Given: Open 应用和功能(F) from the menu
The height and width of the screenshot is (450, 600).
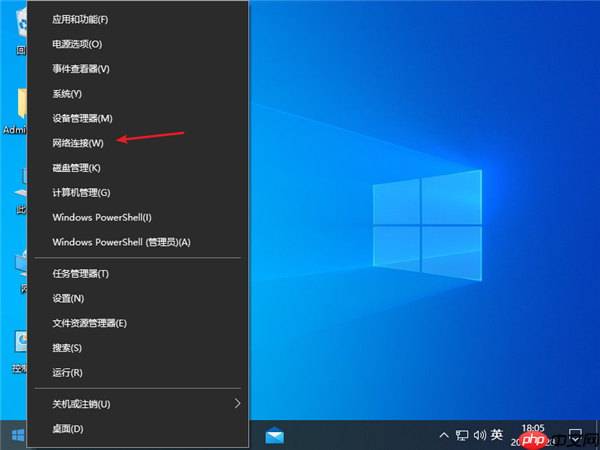Looking at the screenshot, I should coord(138,20).
